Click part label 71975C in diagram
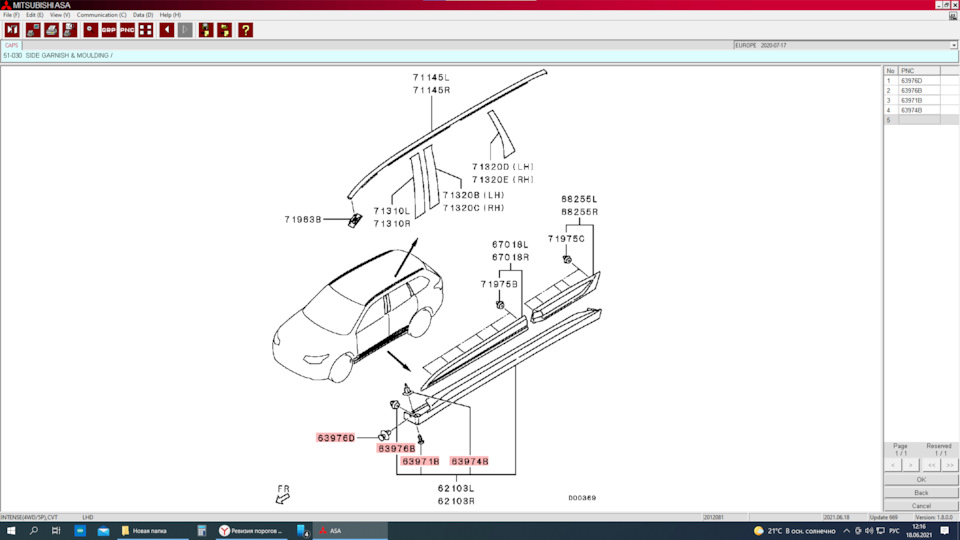 coord(566,239)
